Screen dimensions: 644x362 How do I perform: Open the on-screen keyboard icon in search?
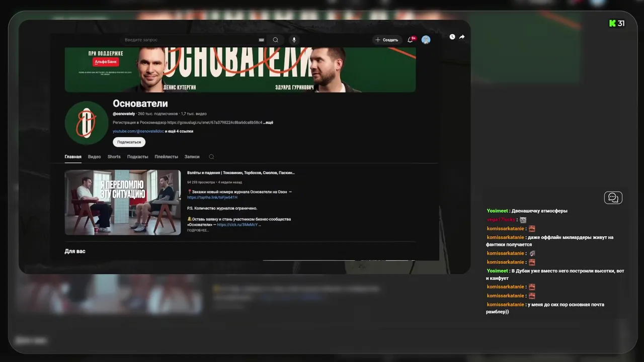tap(262, 40)
